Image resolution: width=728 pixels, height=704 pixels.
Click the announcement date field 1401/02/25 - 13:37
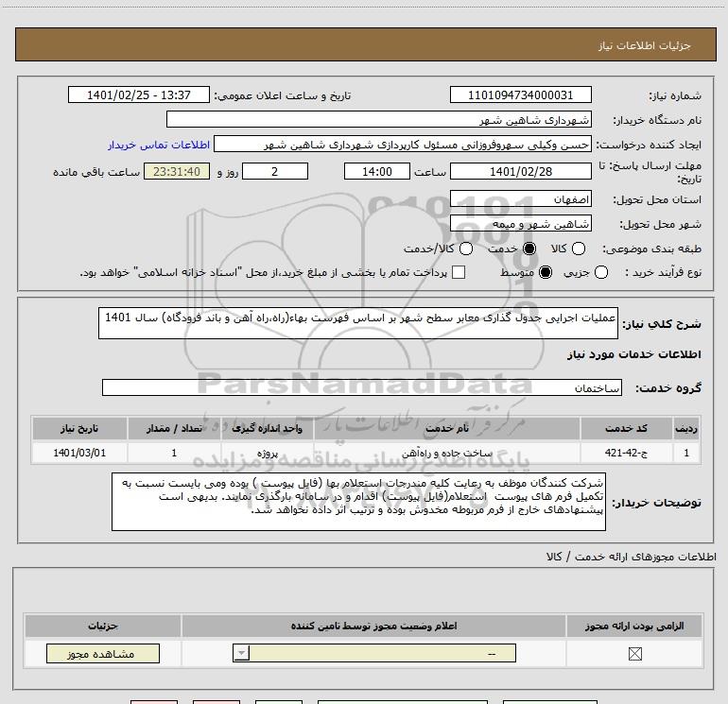pos(139,94)
